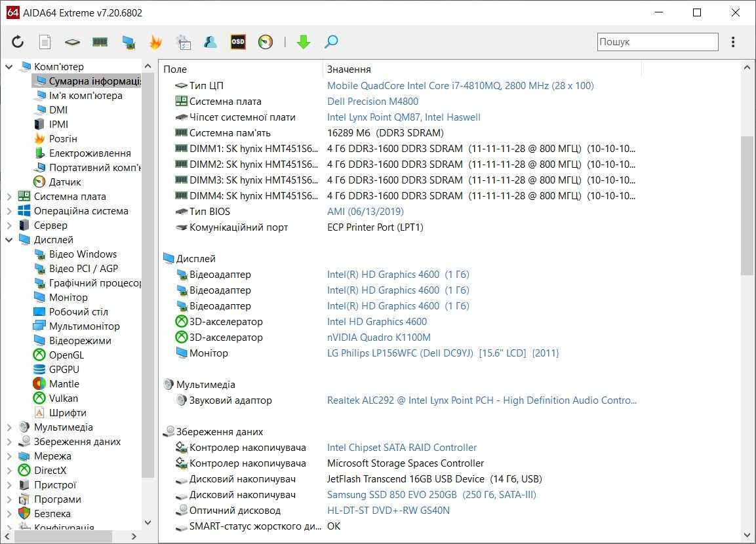Open the Dell Precision M4800 link

click(x=372, y=102)
